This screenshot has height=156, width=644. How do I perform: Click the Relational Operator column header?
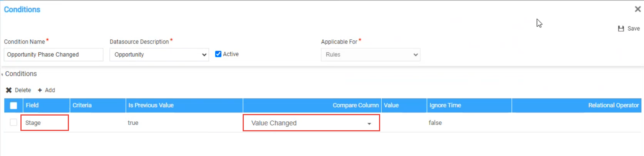[x=613, y=105]
